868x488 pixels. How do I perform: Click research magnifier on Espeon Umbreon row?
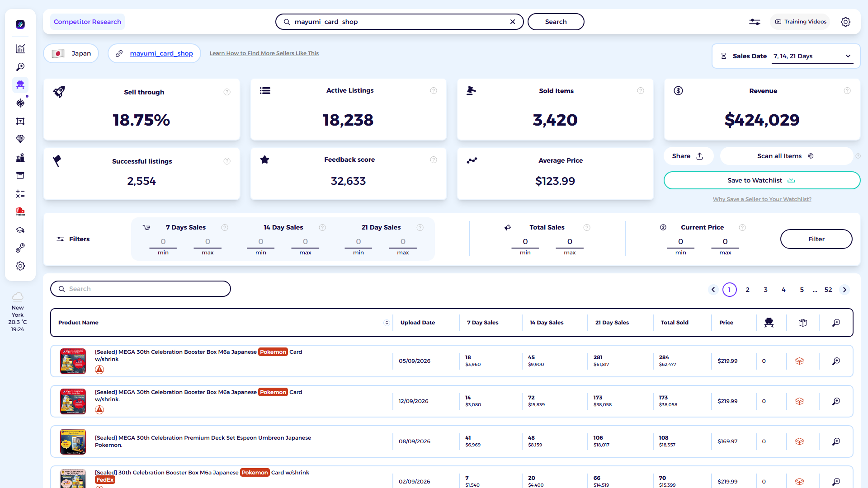[836, 441]
